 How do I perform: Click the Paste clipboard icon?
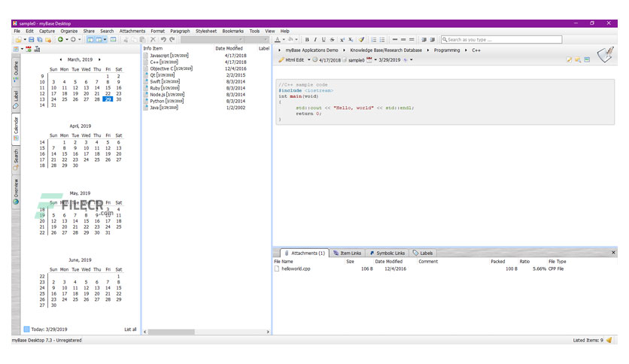point(142,40)
